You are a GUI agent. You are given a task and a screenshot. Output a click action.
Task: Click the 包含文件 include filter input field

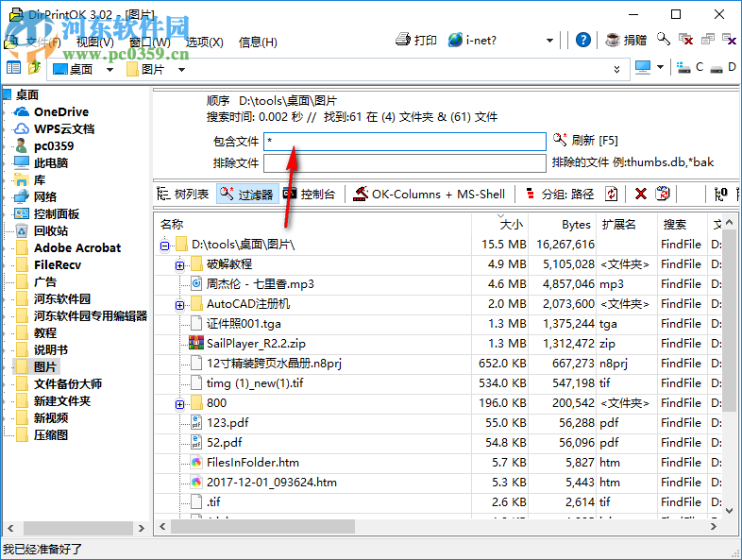(405, 141)
